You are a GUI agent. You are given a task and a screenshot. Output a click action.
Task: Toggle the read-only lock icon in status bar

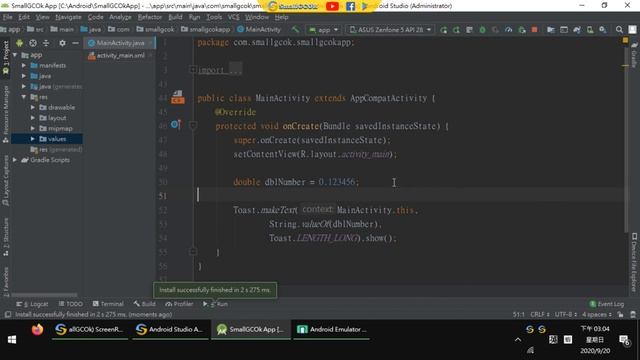coord(620,314)
